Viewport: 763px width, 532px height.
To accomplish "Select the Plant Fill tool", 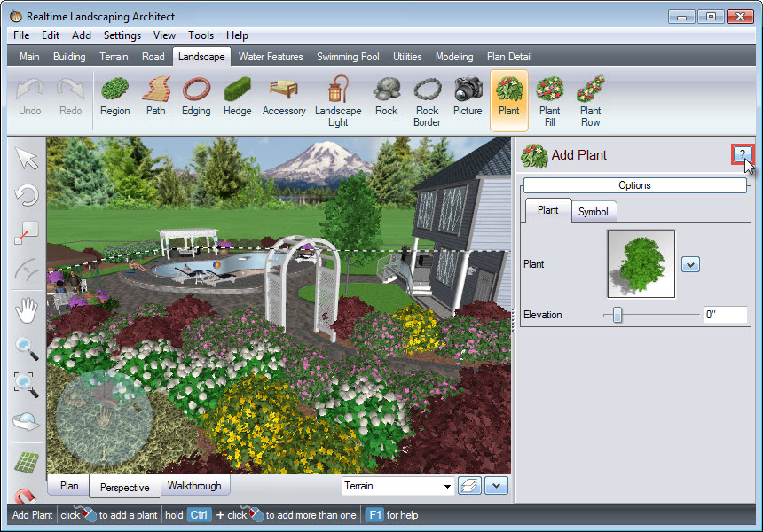I will click(549, 98).
